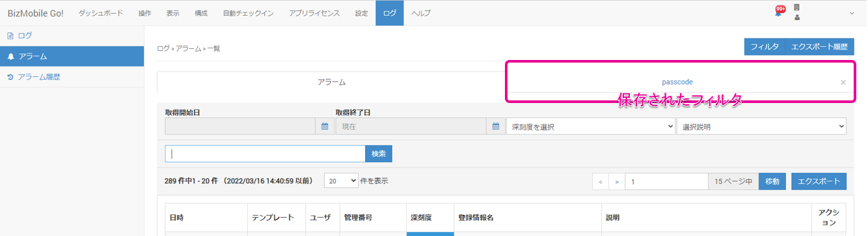Click the BizMobile Go! logo
Image resolution: width=868 pixels, height=236 pixels.
tap(35, 13)
